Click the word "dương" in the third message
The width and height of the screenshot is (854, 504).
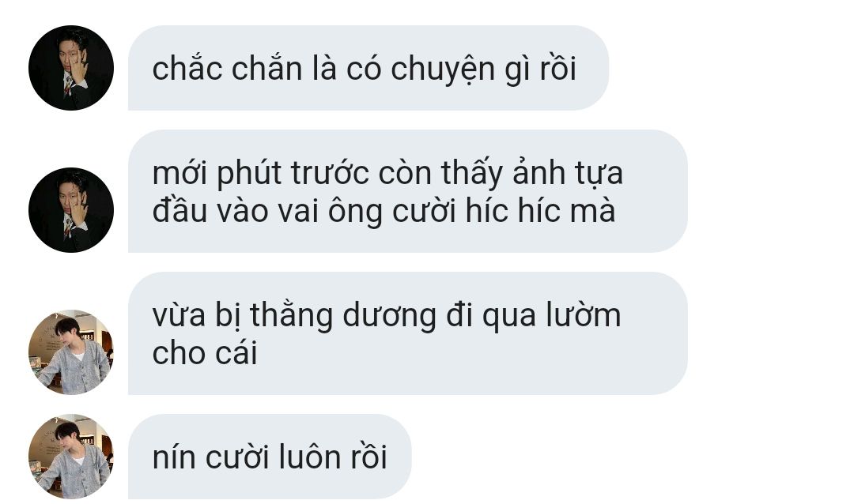(x=389, y=317)
